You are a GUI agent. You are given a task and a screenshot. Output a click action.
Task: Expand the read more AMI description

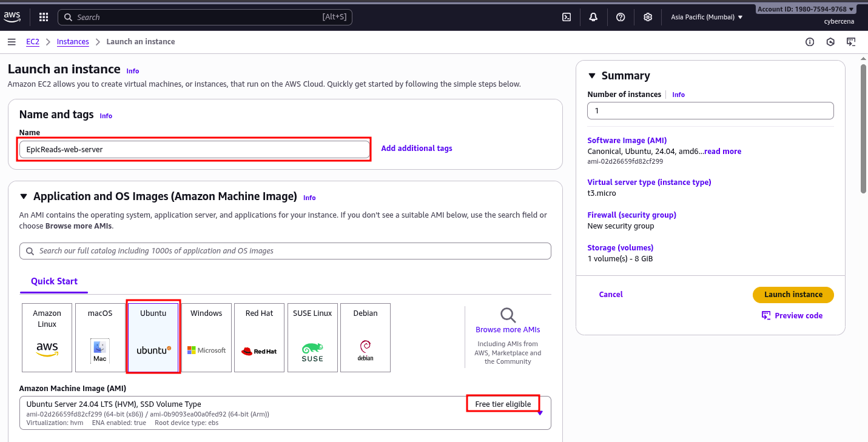pos(722,152)
